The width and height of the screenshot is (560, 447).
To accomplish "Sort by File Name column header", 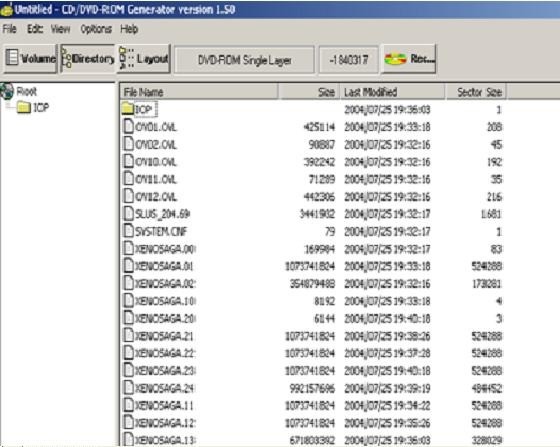I will [x=199, y=92].
